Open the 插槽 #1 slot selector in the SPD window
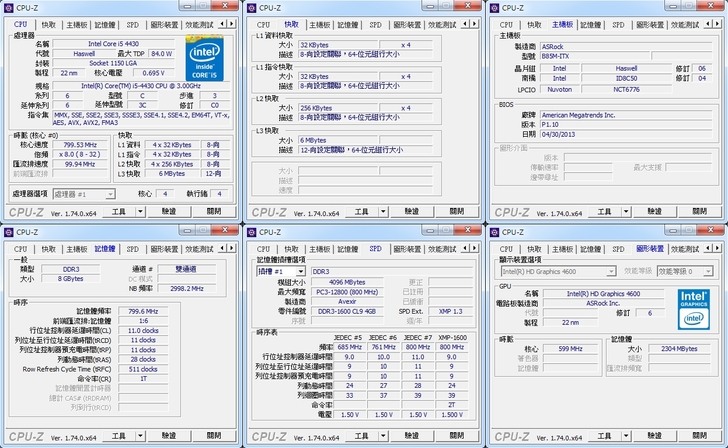The height and width of the screenshot is (448, 728). point(281,271)
